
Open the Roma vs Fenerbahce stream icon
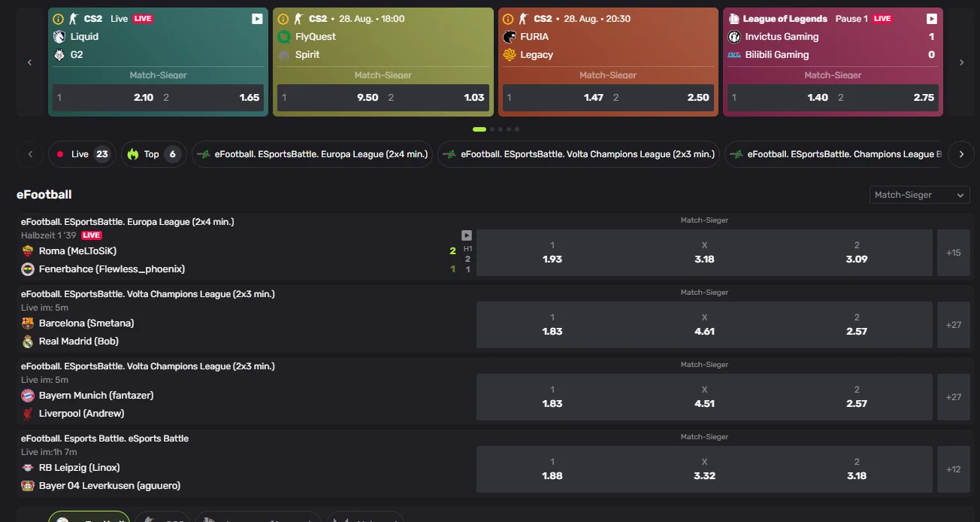467,235
